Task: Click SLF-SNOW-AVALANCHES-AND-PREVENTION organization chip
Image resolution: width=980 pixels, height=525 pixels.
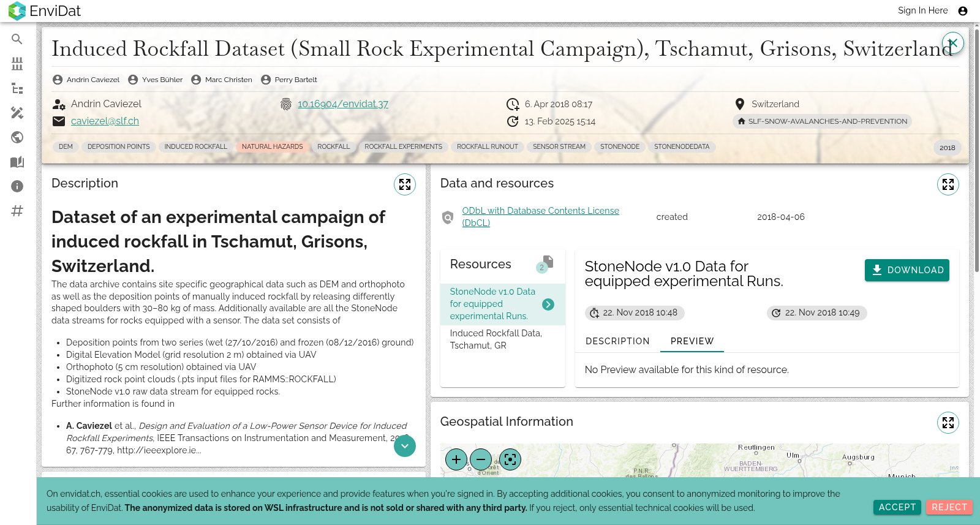Action: point(822,121)
